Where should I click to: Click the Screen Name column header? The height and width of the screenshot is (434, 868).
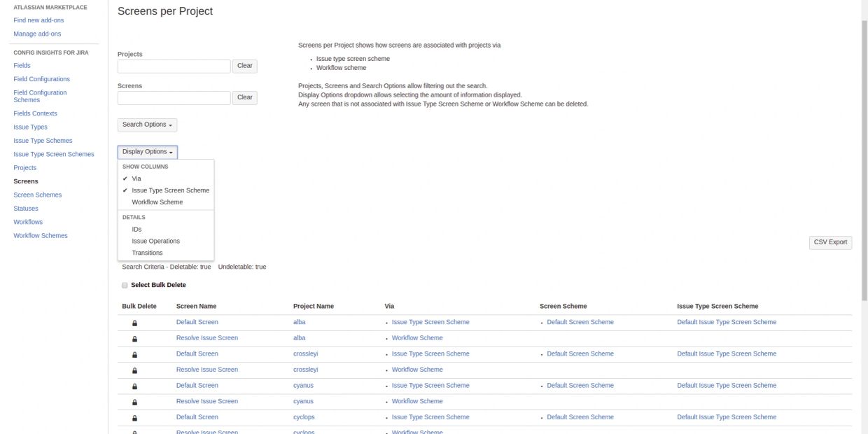196,306
